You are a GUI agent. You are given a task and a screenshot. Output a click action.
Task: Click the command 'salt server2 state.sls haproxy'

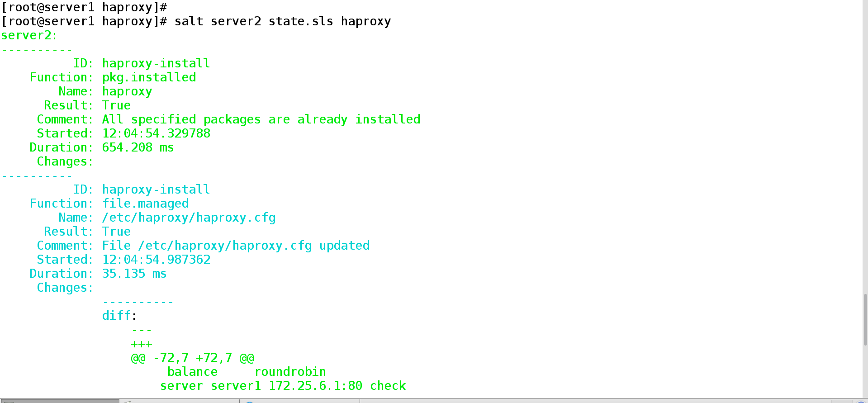pyautogui.click(x=283, y=22)
